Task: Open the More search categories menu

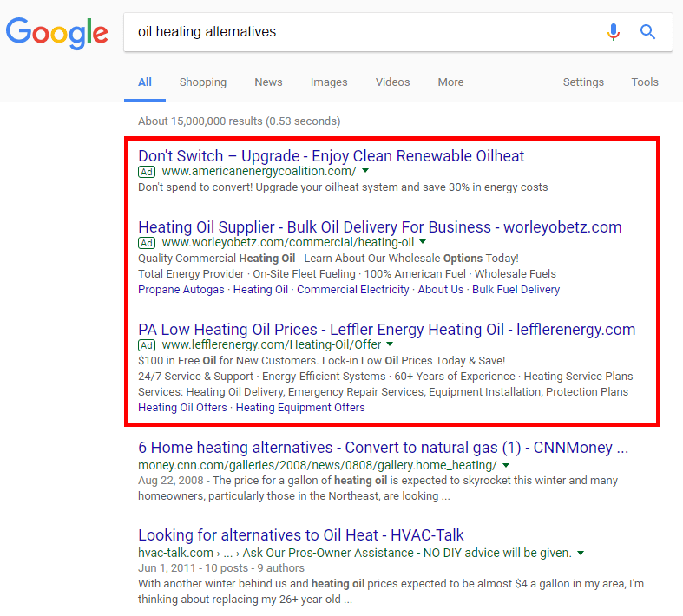Action: (x=450, y=82)
